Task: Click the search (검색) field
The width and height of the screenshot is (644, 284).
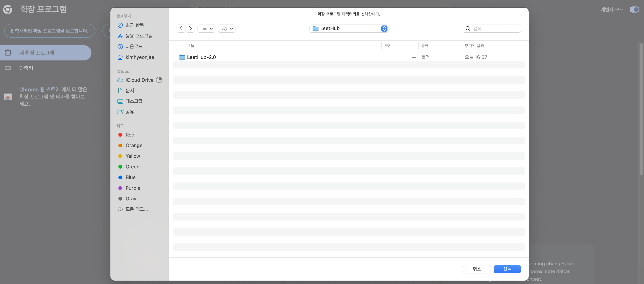Action: point(495,28)
